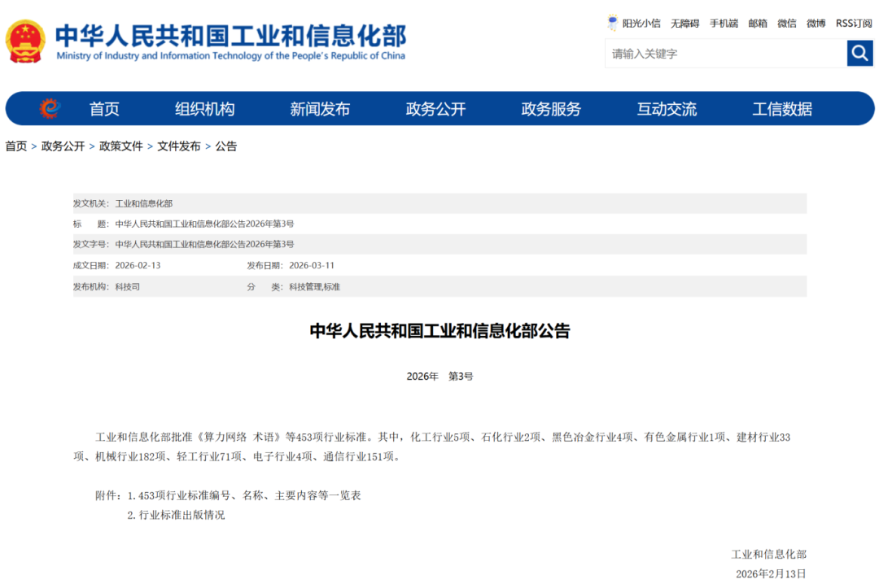This screenshot has height=588, width=879.
Task: Click the 邮箱 link in header
Action: (758, 24)
